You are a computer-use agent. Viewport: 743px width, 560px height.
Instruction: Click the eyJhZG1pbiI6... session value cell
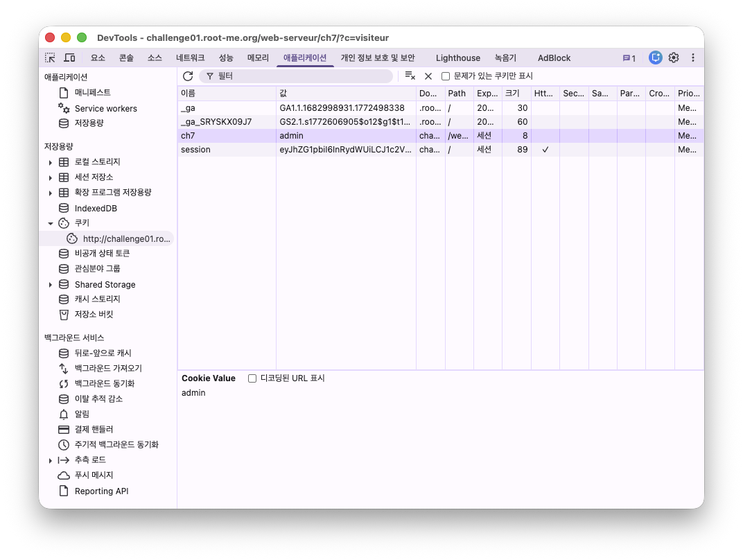(x=346, y=150)
